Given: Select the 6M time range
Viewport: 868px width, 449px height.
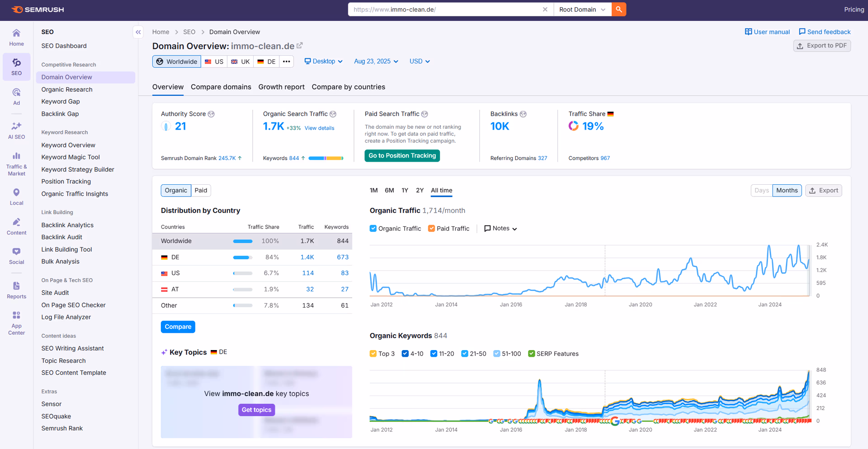Looking at the screenshot, I should point(389,191).
